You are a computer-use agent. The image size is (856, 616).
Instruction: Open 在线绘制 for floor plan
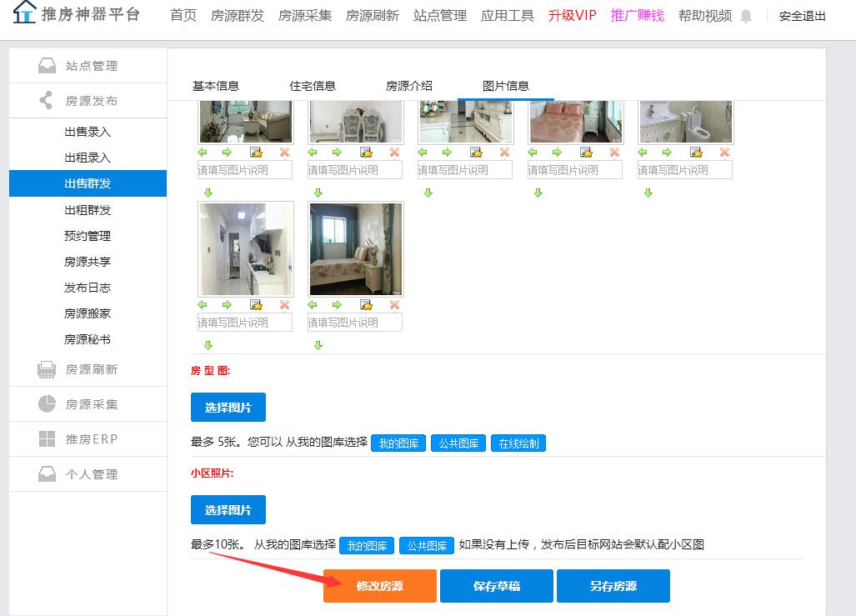click(x=518, y=443)
